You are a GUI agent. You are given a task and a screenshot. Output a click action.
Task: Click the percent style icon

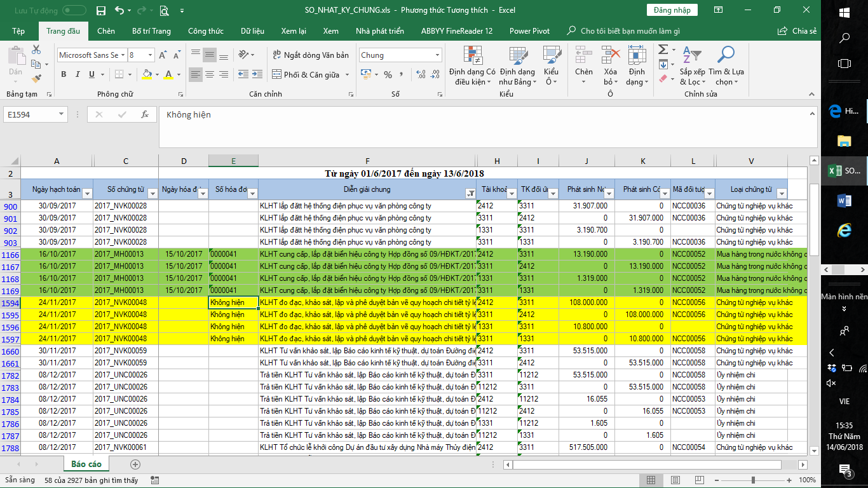pyautogui.click(x=388, y=74)
